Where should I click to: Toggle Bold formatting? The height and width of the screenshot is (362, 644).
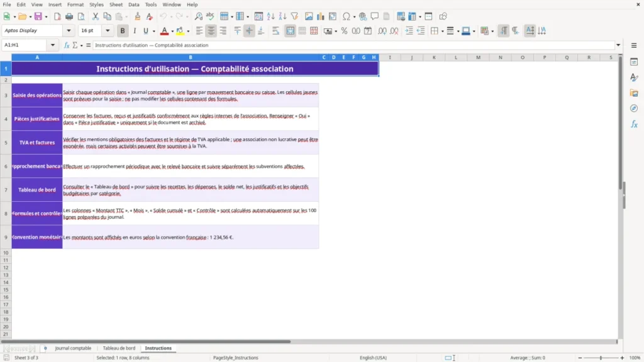coord(123,31)
